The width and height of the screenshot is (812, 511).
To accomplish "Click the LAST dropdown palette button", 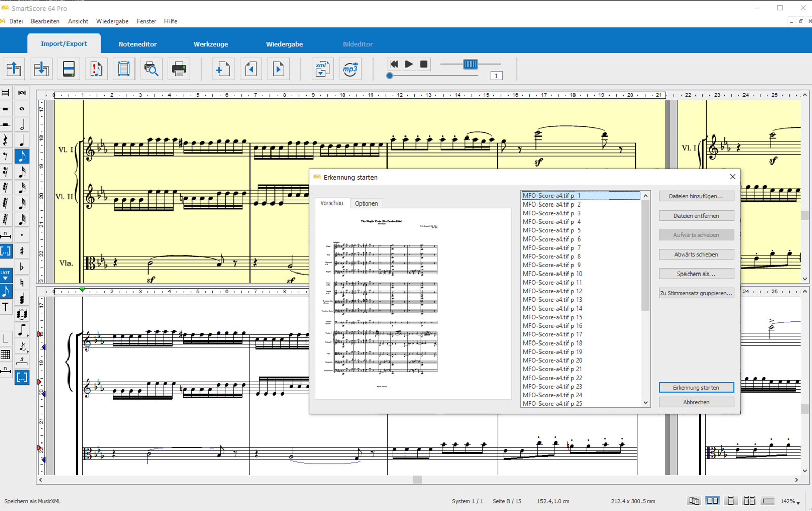I will 6,275.
